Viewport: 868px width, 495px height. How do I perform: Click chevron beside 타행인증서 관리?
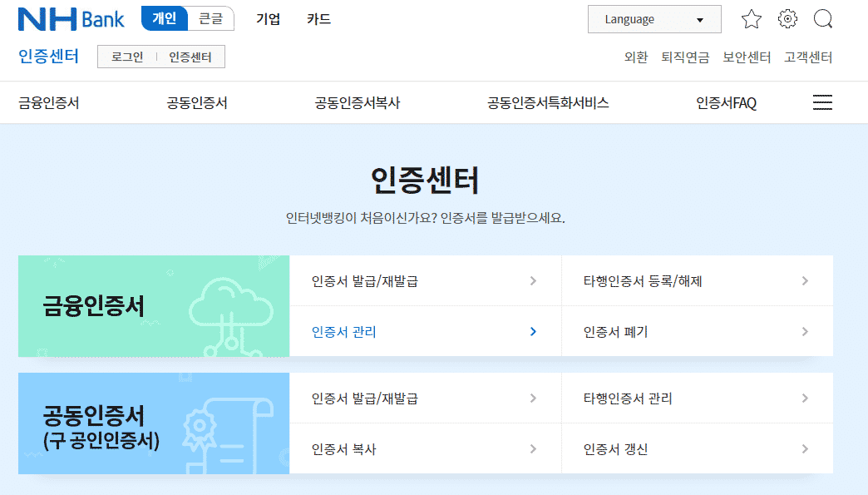805,398
